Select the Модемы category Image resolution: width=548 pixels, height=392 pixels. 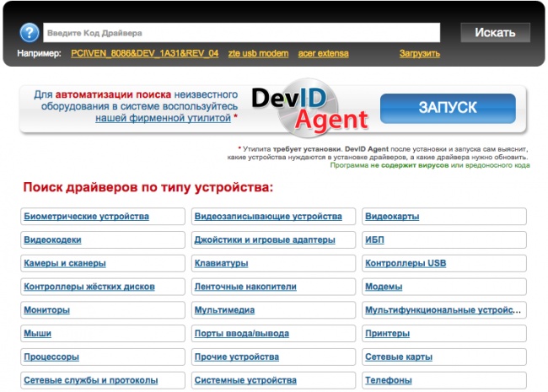(384, 287)
